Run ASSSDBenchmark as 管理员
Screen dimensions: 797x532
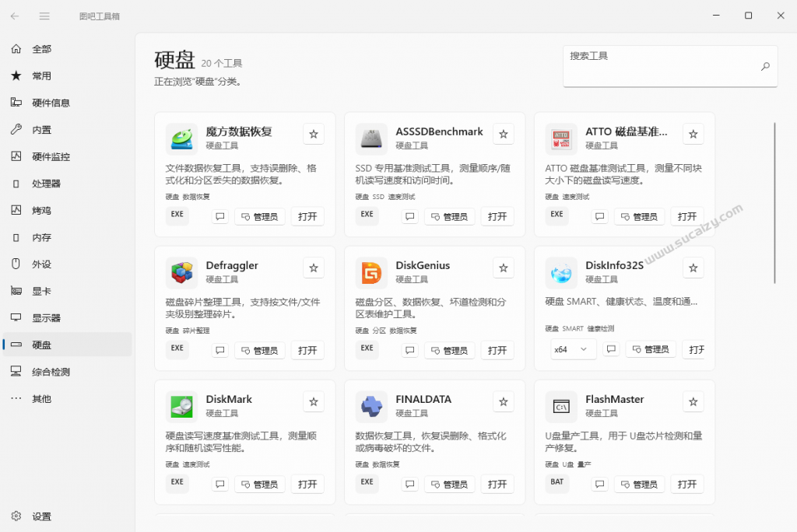[449, 216]
